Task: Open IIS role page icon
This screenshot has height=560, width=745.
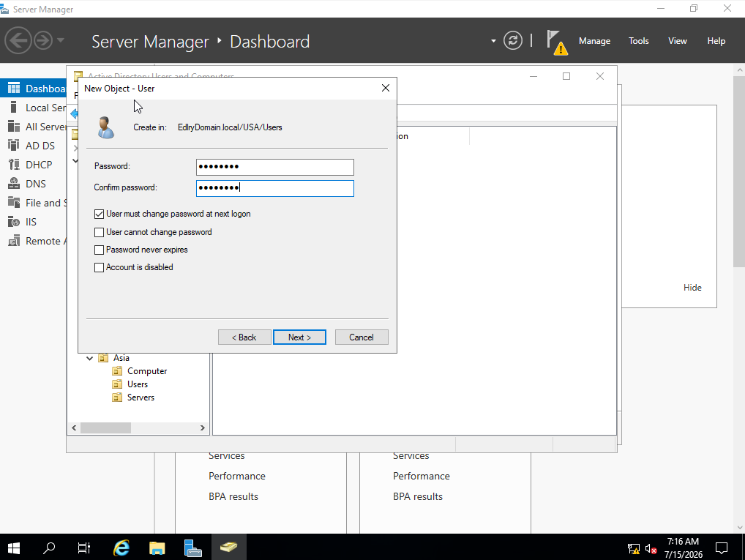Action: pyautogui.click(x=14, y=222)
